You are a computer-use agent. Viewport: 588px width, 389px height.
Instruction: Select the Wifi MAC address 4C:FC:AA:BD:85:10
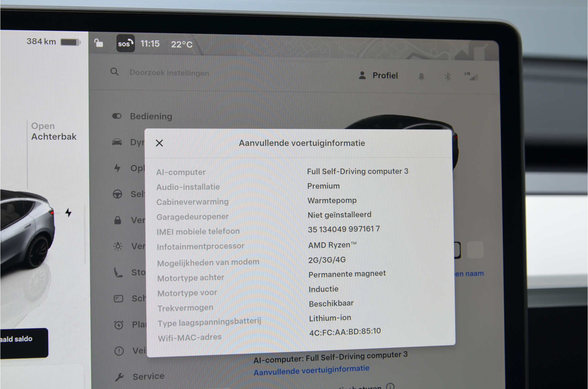click(345, 332)
